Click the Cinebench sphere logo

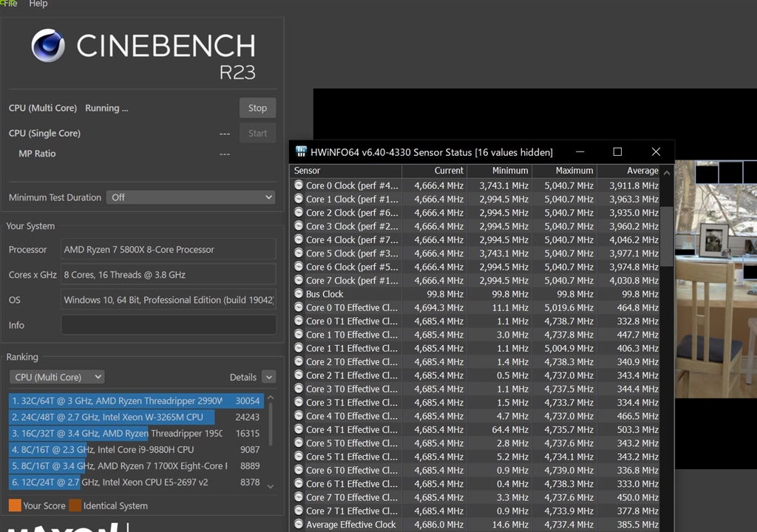tap(48, 46)
